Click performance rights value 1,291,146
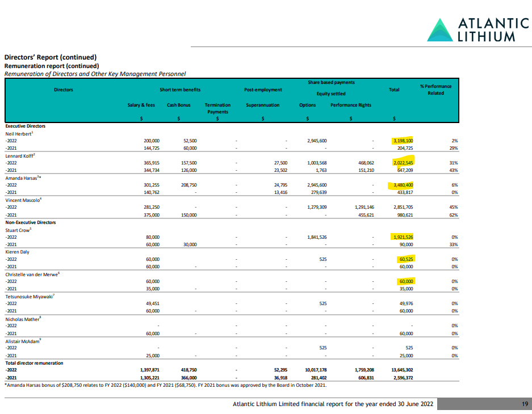 tap(365, 207)
